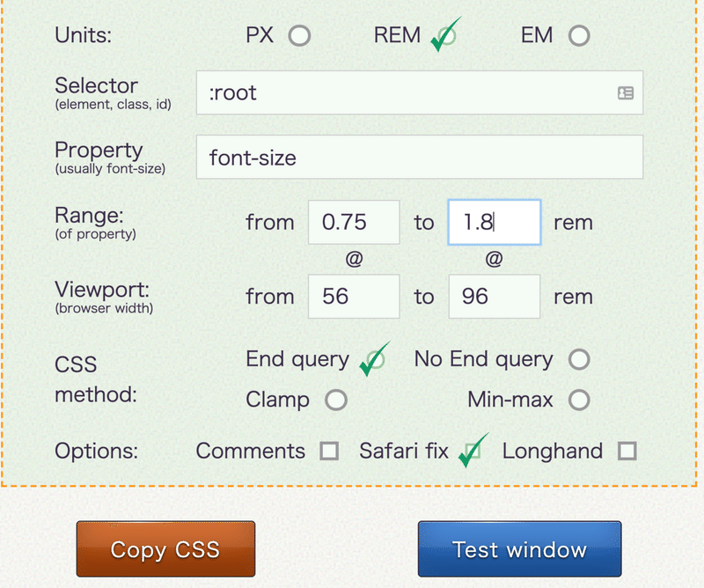Choose the Min-max CSS method

click(579, 401)
